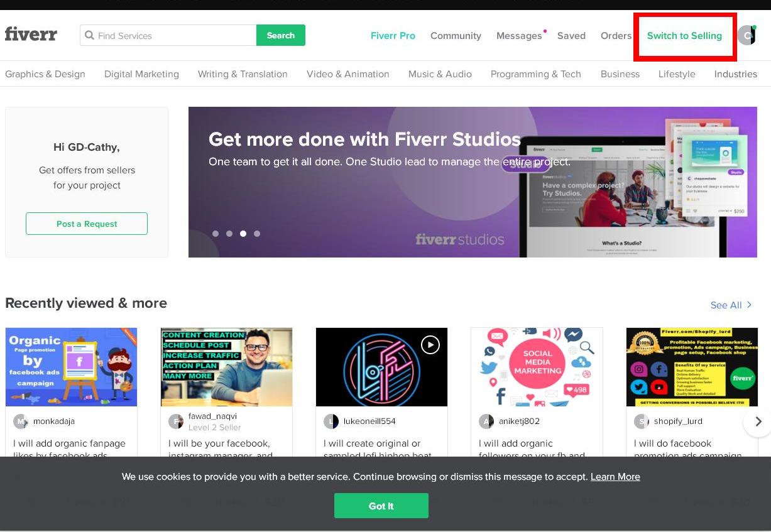Click monkadaja seller avatar

click(21, 421)
